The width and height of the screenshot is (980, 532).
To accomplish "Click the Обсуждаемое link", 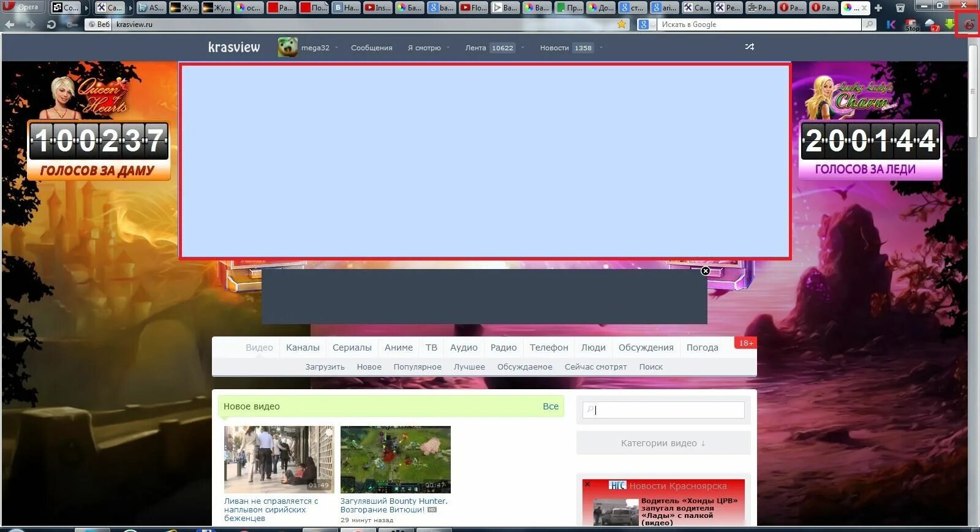I will [x=525, y=367].
